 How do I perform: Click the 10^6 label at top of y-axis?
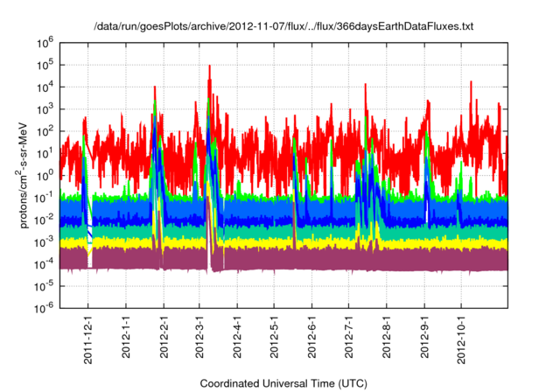(x=45, y=41)
